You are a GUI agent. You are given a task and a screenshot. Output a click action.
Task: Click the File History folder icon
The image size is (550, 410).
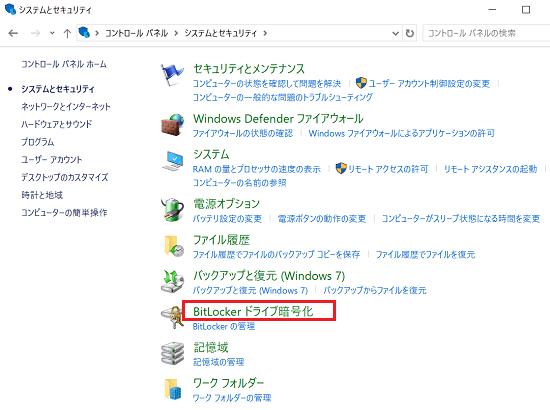click(174, 246)
